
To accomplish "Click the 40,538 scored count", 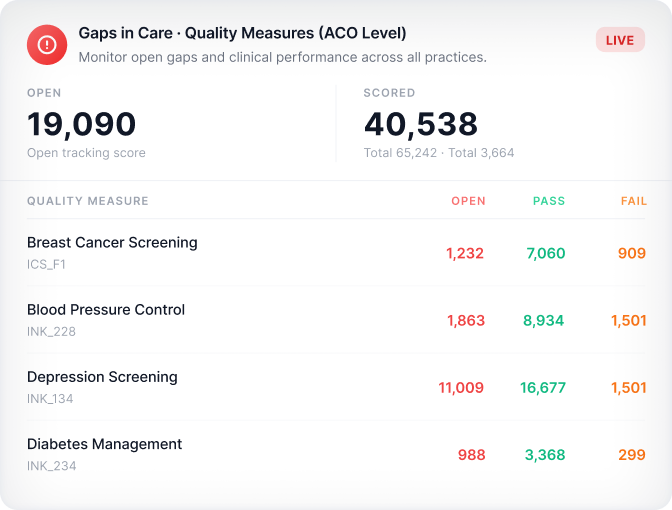I will point(420,124).
